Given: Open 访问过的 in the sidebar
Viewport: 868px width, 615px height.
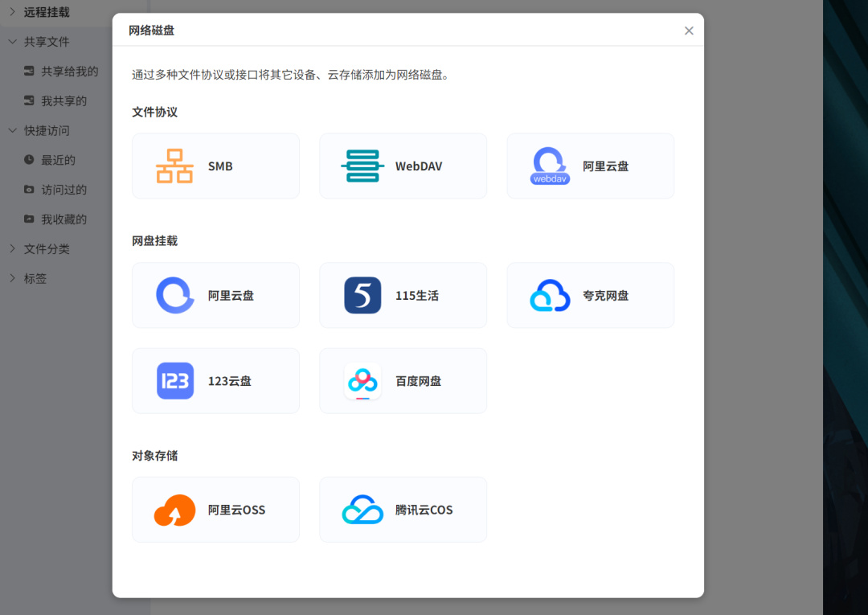Looking at the screenshot, I should [63, 190].
